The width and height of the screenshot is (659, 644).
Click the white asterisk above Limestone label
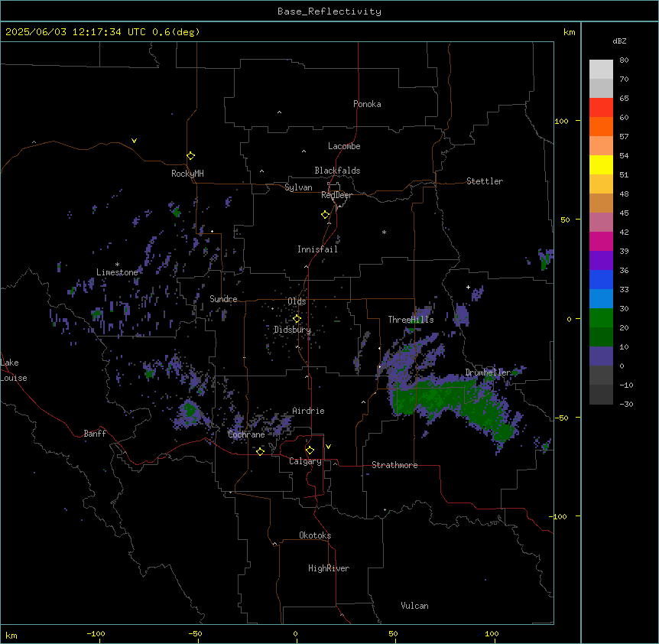pos(117,265)
